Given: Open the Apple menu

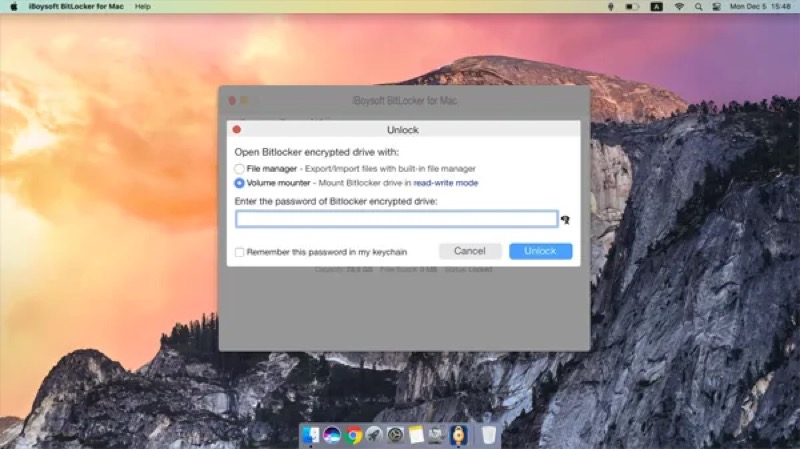Looking at the screenshot, I should 14,7.
